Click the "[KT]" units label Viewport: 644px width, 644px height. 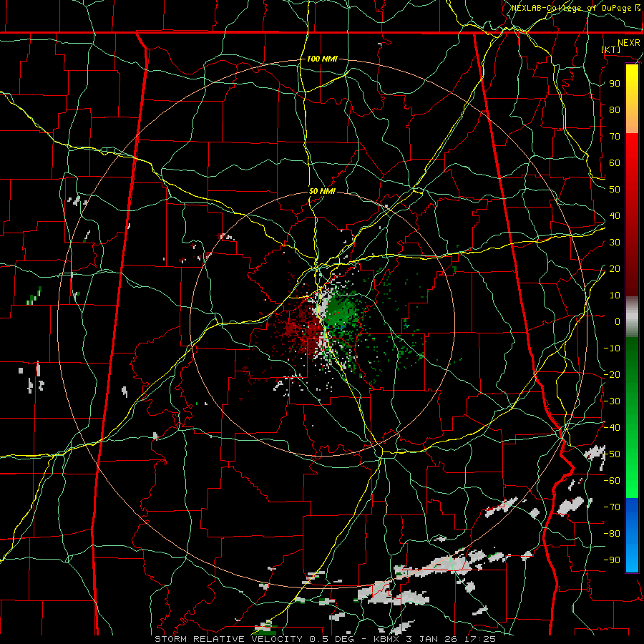[x=612, y=49]
